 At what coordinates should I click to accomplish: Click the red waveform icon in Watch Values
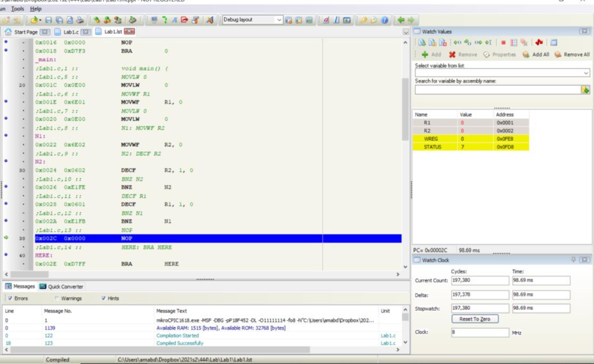click(539, 43)
